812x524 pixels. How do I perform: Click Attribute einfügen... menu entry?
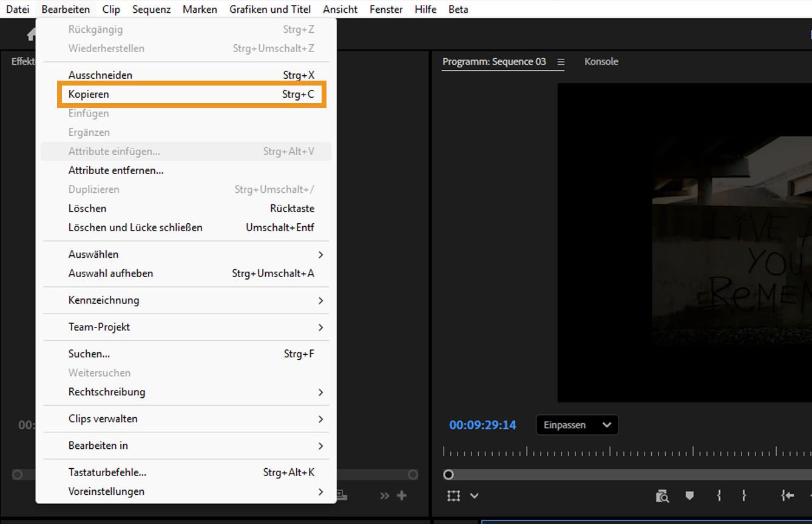(x=186, y=151)
